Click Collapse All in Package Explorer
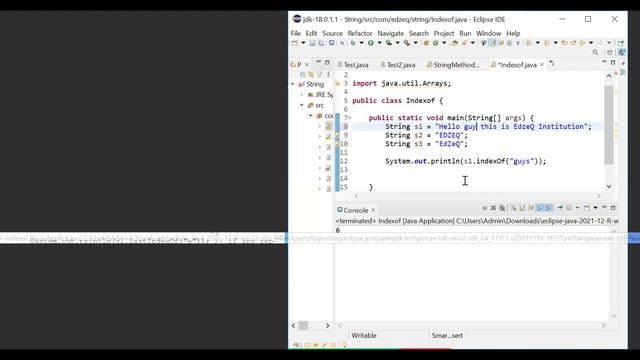Screen dimensions: 640x360 (x=302, y=74)
